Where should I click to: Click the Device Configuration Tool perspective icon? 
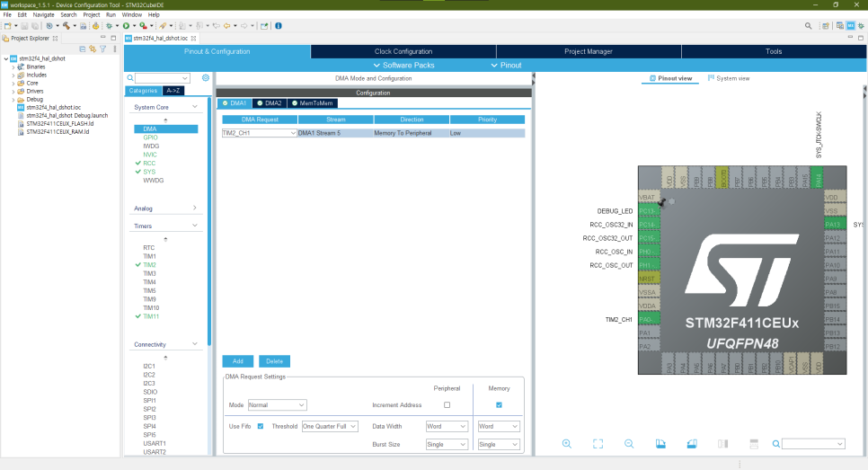(x=851, y=25)
